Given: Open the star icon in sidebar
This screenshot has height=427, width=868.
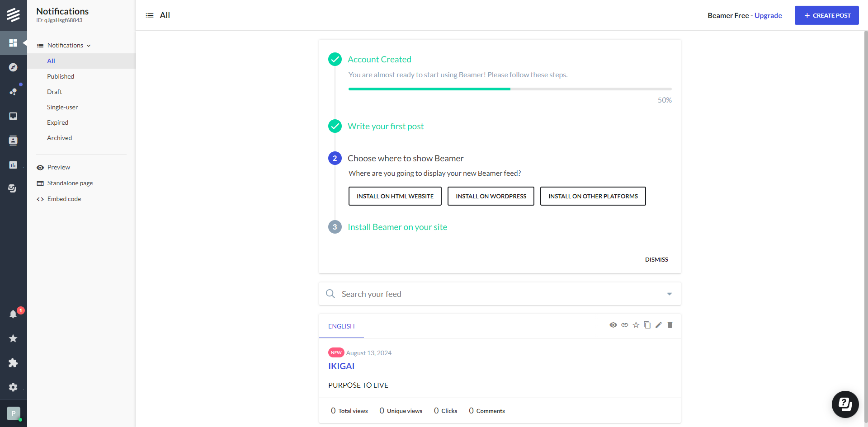Looking at the screenshot, I should pos(13,338).
